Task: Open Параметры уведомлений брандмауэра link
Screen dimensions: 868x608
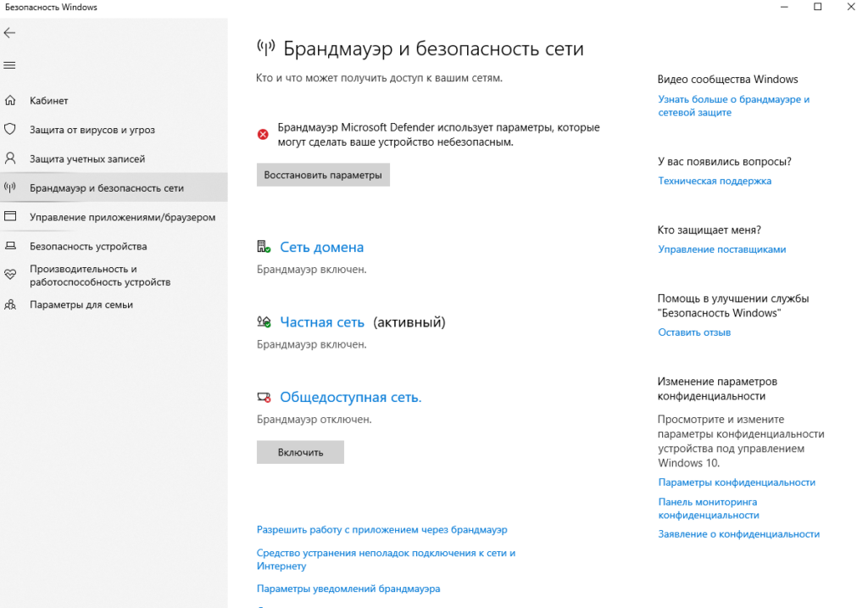Action: pos(348,588)
